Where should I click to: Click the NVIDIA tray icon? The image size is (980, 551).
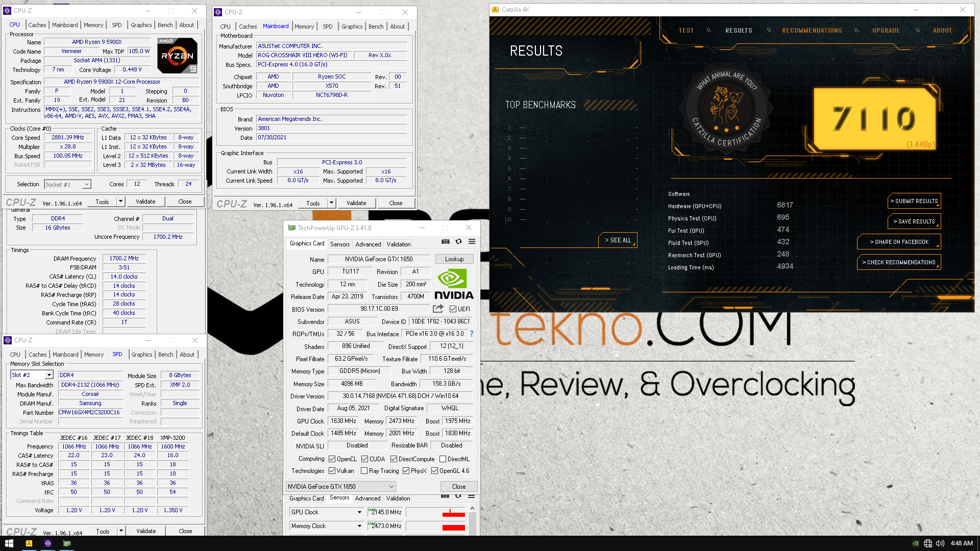pyautogui.click(x=916, y=543)
